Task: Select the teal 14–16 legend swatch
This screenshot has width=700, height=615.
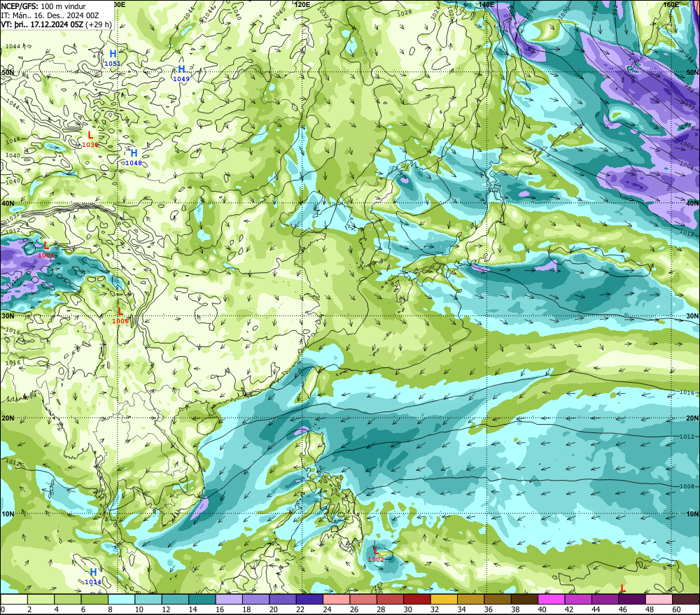Action: tap(202, 600)
